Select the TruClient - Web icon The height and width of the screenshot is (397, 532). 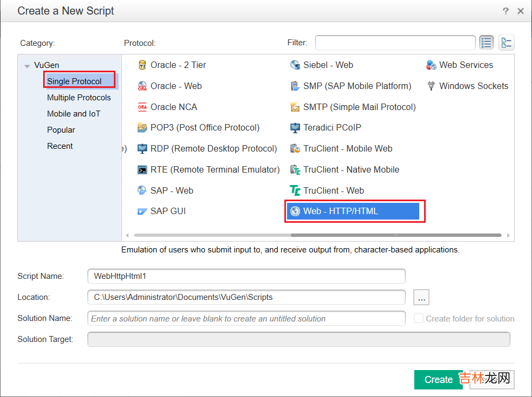[295, 190]
